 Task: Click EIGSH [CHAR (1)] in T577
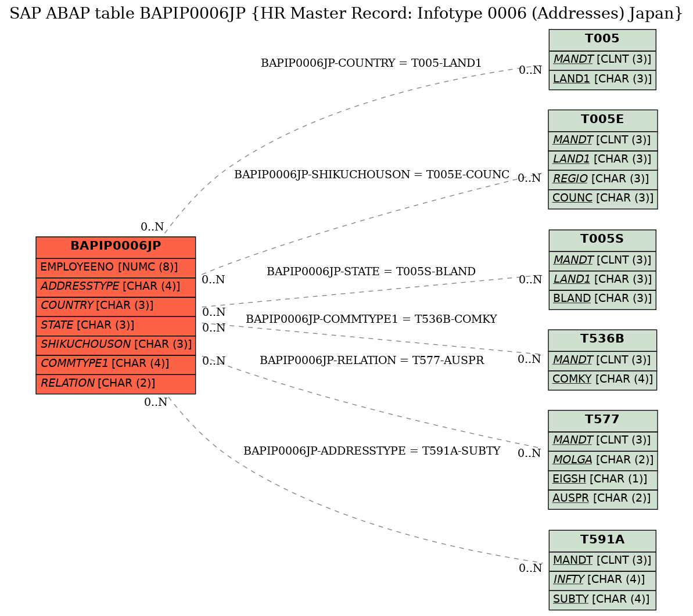(602, 480)
